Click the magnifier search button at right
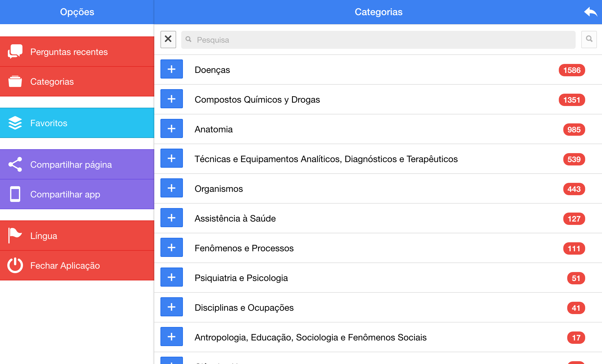 pyautogui.click(x=589, y=39)
